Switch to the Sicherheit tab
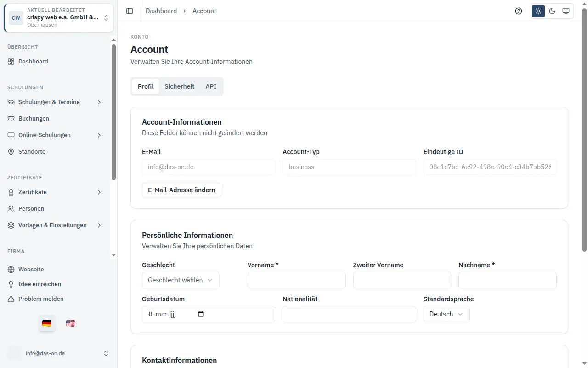This screenshot has height=368, width=588. 180,86
